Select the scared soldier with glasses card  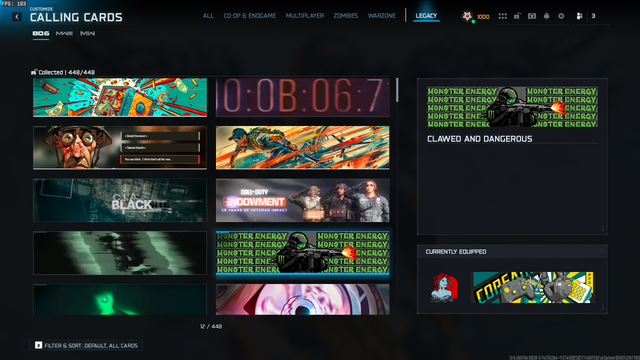point(120,148)
